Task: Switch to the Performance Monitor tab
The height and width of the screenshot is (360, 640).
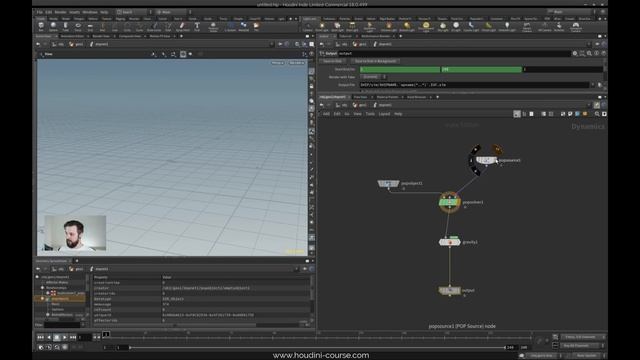Action: (x=376, y=36)
